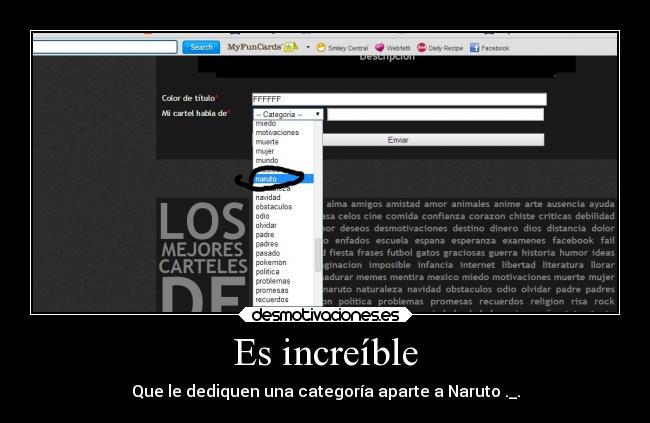Image resolution: width=650 pixels, height=423 pixels.
Task: Select 'recuerdos' in the category list
Action: [272, 299]
